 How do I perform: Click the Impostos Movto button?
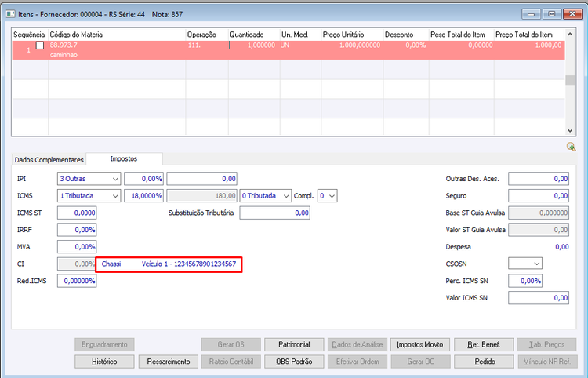(x=420, y=344)
